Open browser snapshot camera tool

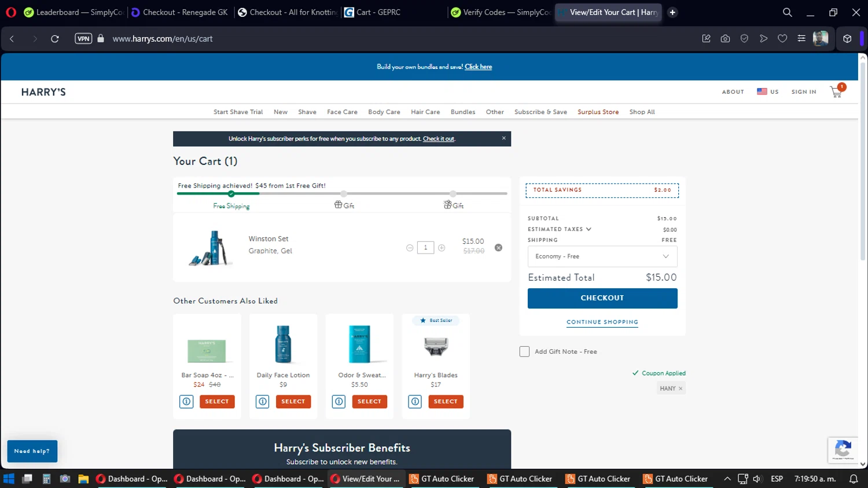[x=725, y=39]
